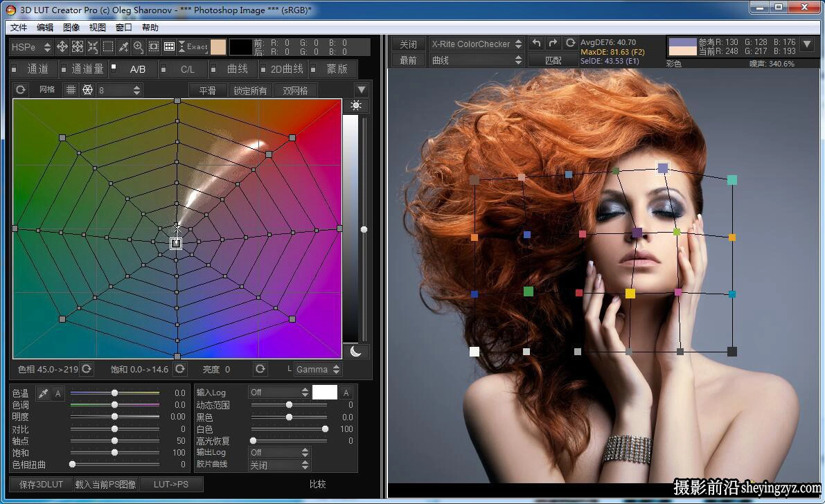
Task: Enable the 蒙版 panel checkbox
Action: pos(313,69)
